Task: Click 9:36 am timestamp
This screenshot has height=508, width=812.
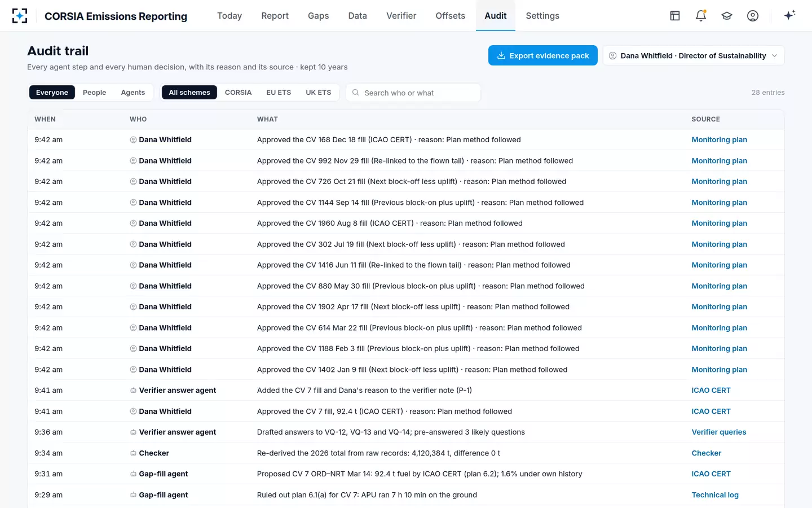Action: [48, 432]
